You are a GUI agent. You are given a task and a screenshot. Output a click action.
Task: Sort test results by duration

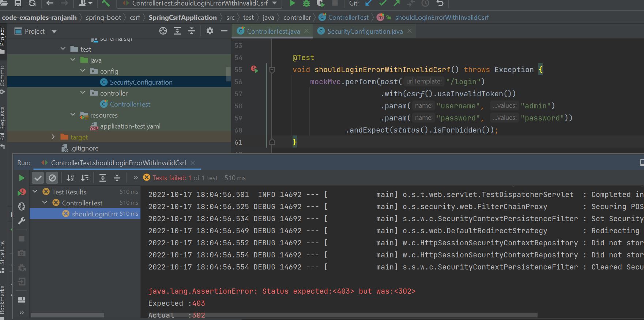tap(85, 178)
